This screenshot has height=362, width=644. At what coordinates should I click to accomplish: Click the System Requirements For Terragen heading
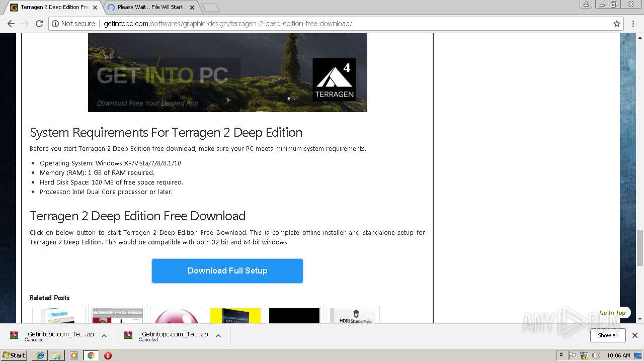coord(166,132)
